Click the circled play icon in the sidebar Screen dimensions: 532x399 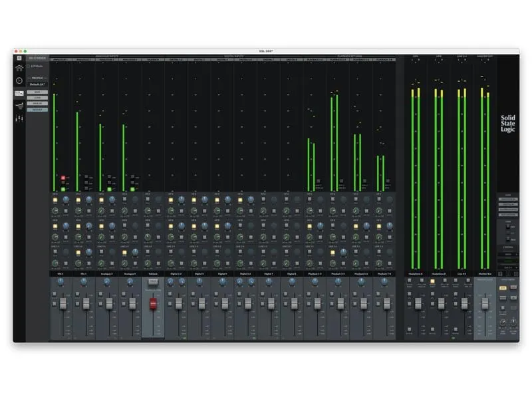pyautogui.click(x=19, y=80)
